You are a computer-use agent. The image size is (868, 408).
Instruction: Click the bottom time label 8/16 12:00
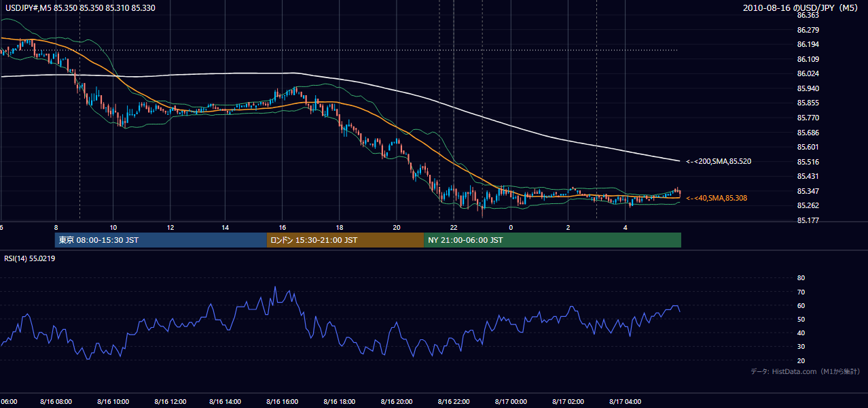coord(170,401)
